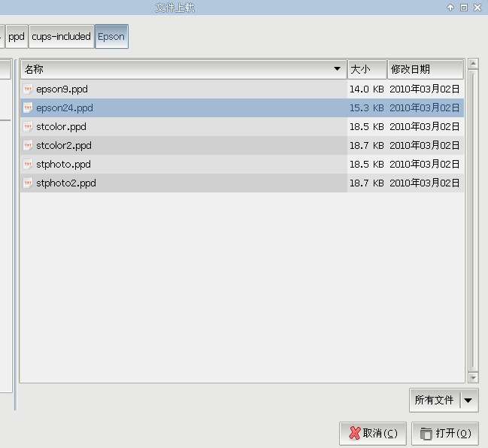The height and width of the screenshot is (448, 488).
Task: Open the 所有文件 file type dropdown
Action: tap(444, 400)
